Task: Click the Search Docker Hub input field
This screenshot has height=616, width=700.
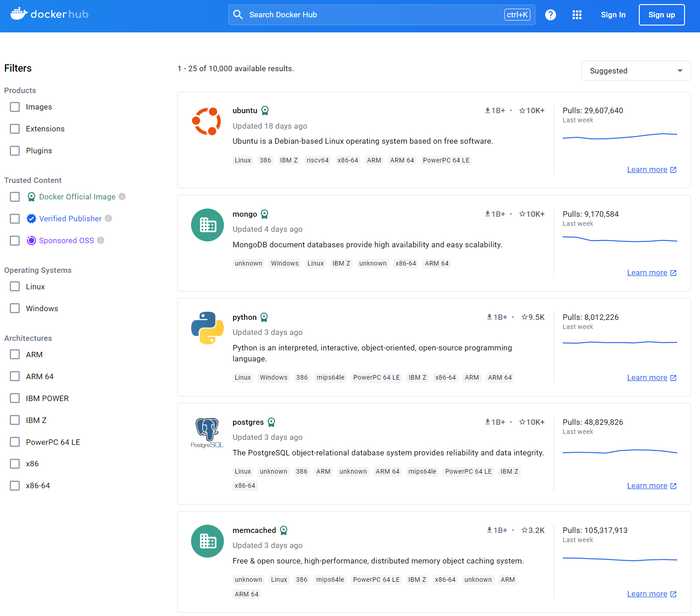Action: point(365,14)
